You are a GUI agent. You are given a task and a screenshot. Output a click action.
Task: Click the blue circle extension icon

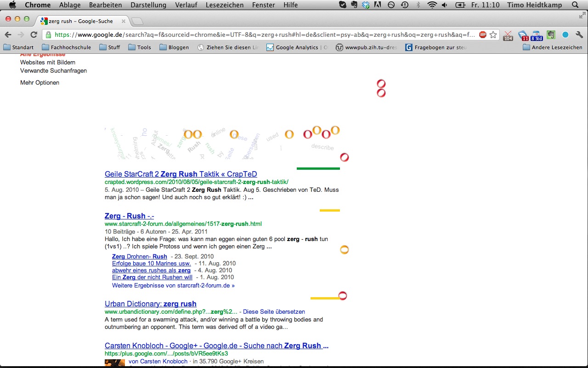565,35
